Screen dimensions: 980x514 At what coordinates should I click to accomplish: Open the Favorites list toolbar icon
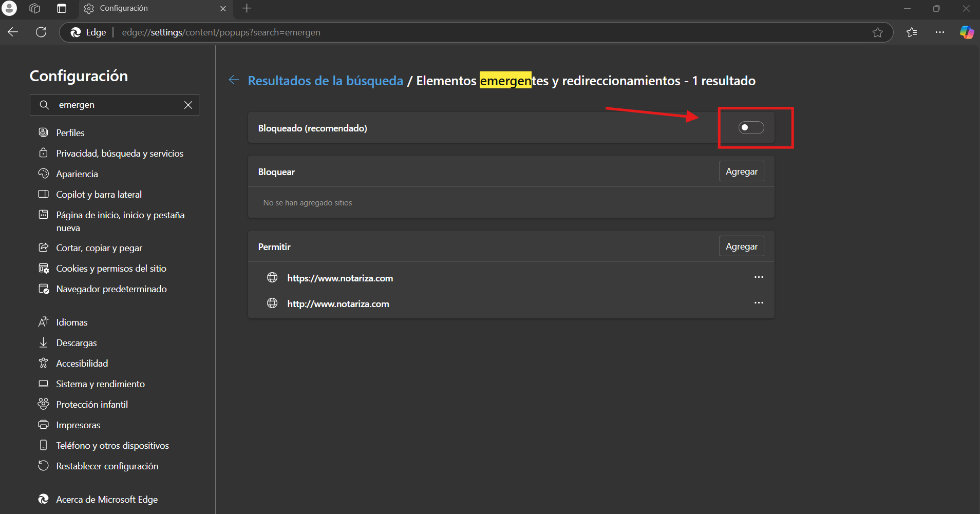[912, 32]
